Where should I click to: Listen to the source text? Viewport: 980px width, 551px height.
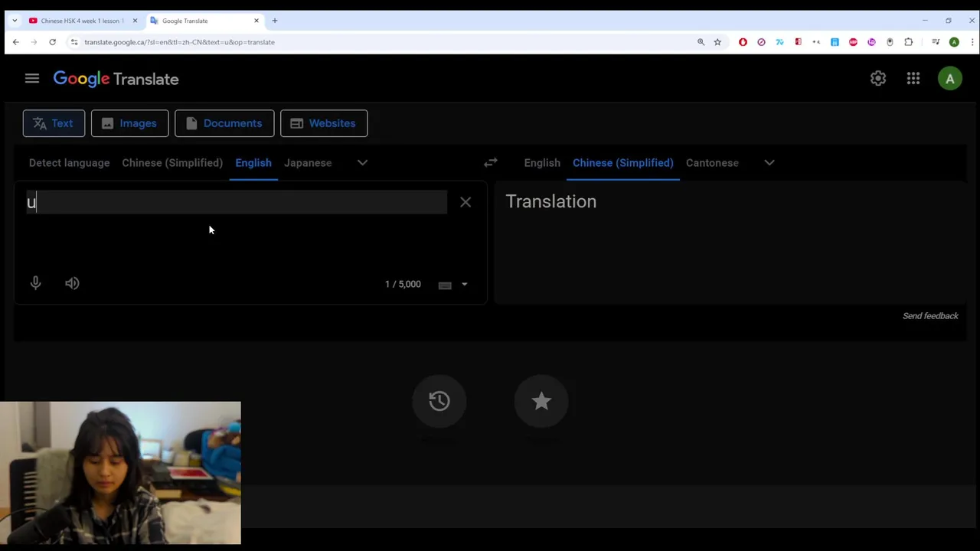pos(72,283)
